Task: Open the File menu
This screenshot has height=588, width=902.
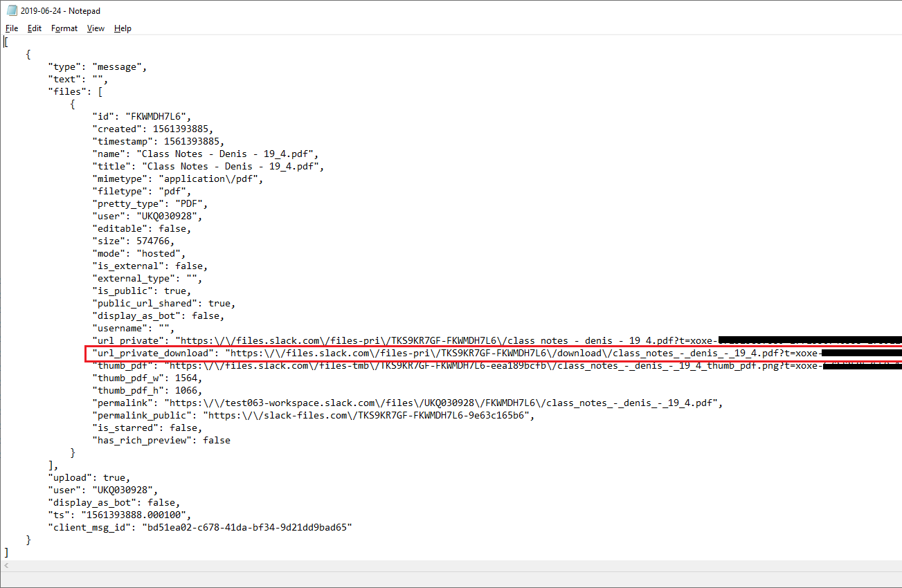Action: click(12, 28)
